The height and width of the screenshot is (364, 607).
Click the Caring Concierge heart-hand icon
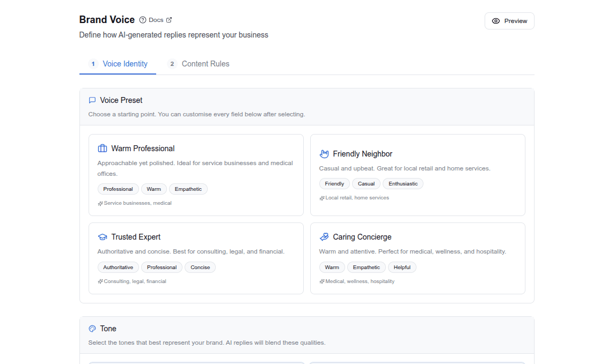click(324, 237)
